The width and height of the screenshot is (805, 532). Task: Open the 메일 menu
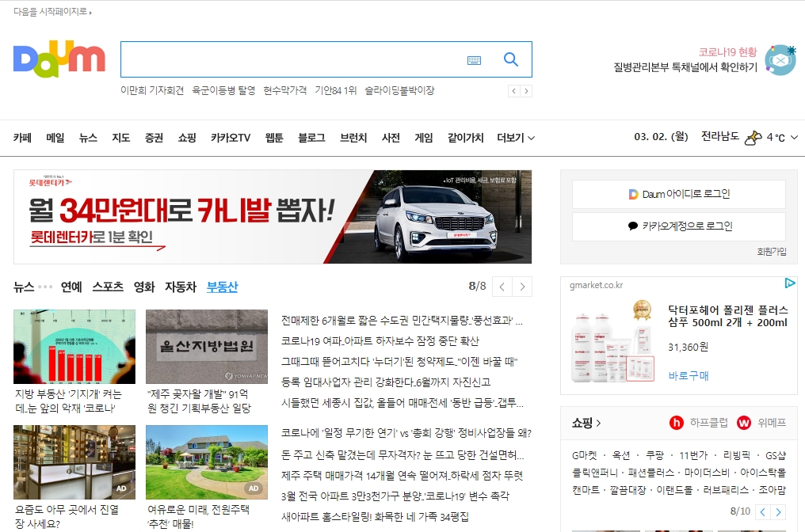[55, 138]
